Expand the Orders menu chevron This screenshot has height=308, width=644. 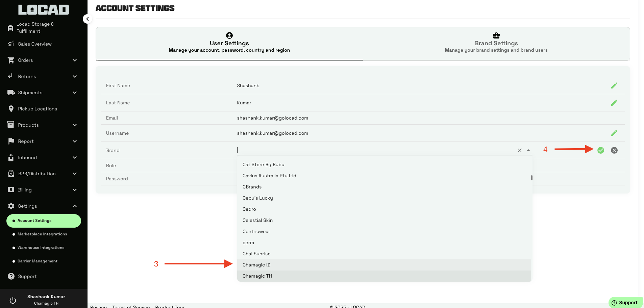[x=75, y=60]
